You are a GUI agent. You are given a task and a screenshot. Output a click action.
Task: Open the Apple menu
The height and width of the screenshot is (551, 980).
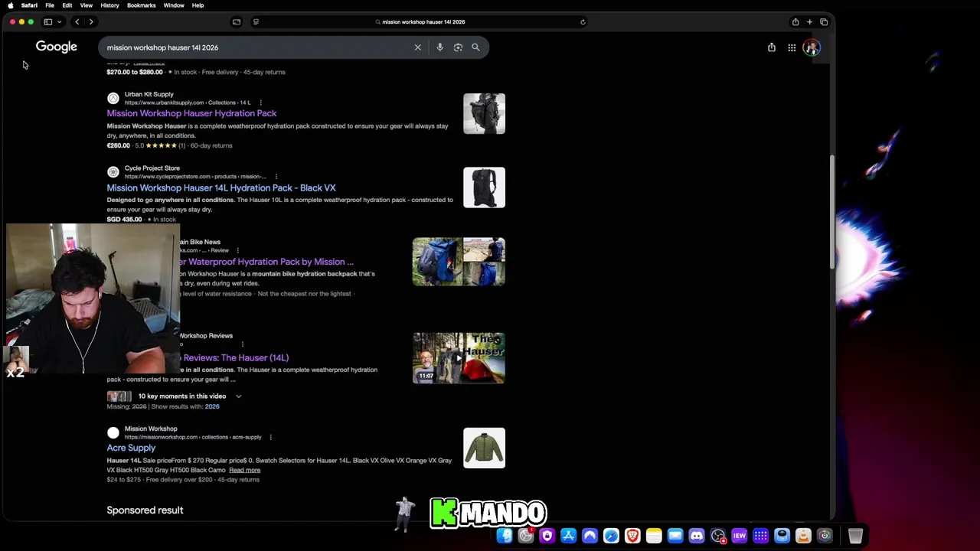[x=11, y=5]
